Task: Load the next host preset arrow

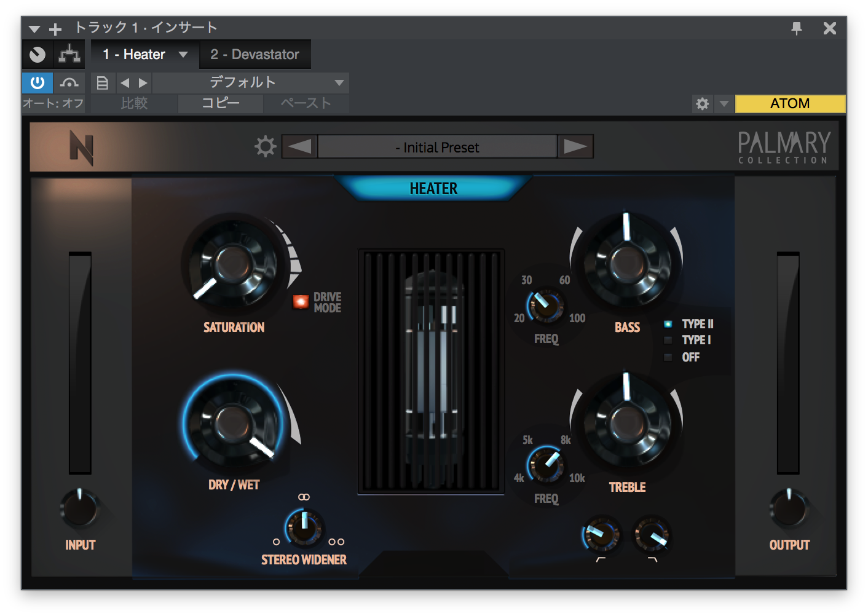Action: [x=143, y=82]
